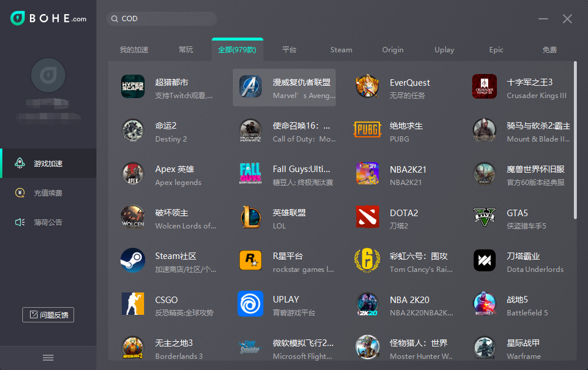Select the DOTA2 red icon
The width and height of the screenshot is (588, 370).
coord(367,217)
